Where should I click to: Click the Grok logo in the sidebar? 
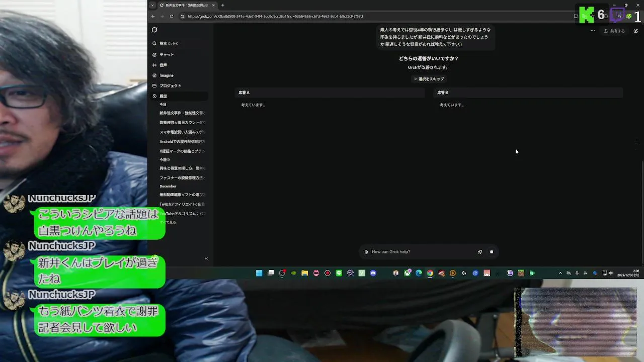(x=154, y=30)
